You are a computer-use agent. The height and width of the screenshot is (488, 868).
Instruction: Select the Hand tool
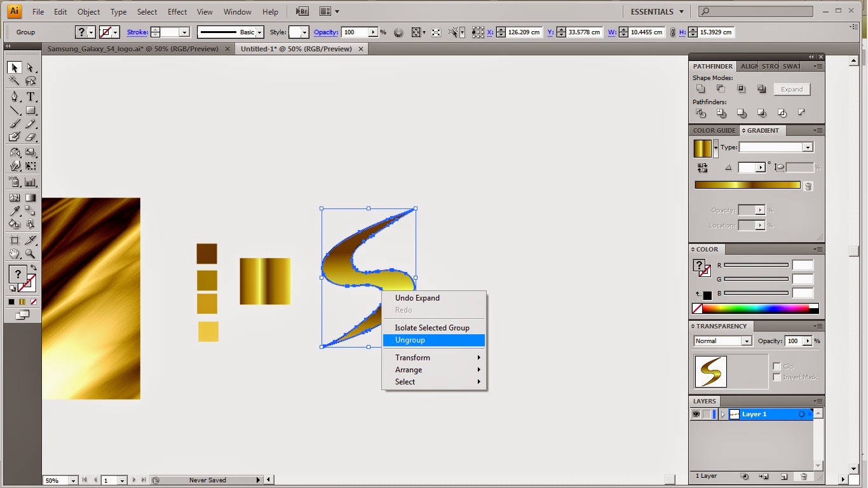[x=15, y=254]
